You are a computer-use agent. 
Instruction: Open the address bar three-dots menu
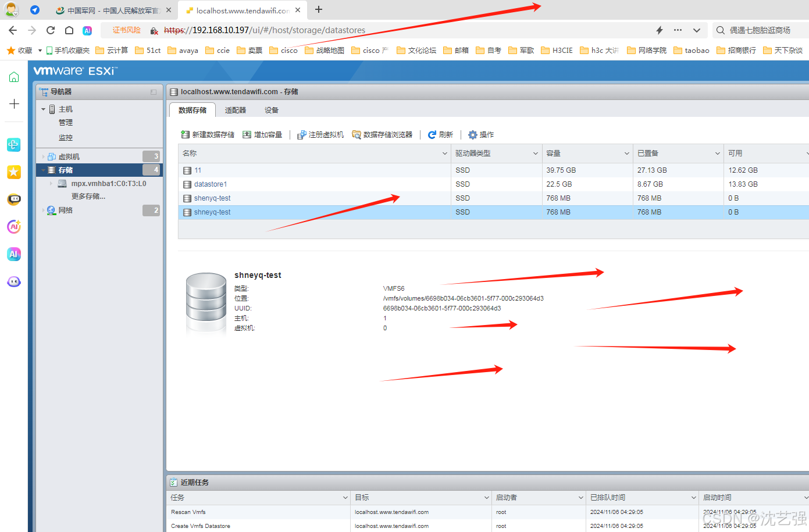(678, 30)
